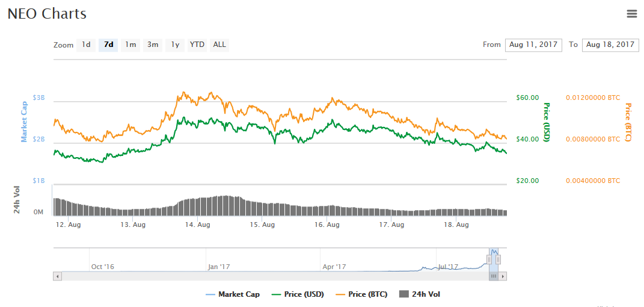Click the navigator scrollbar left arrow
This screenshot has height=307, width=644.
click(x=57, y=276)
